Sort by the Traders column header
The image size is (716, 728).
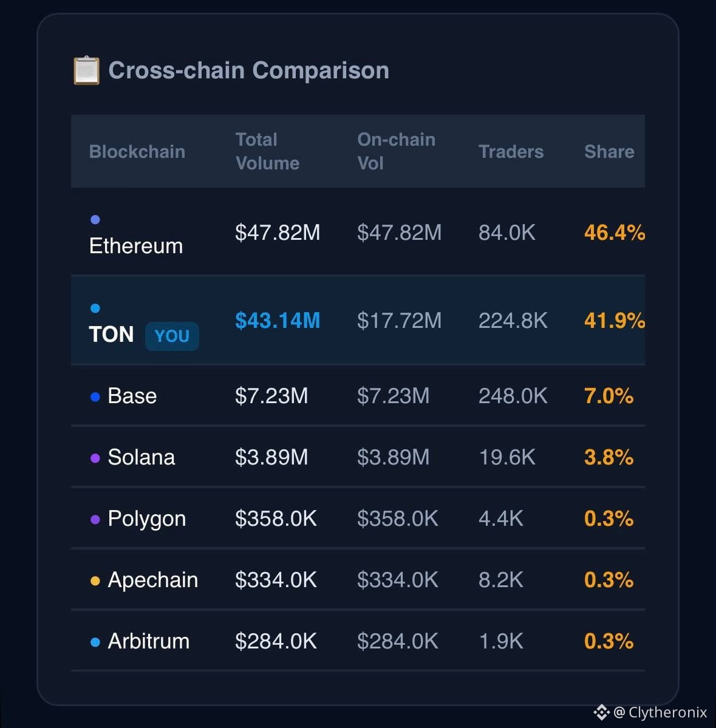point(511,152)
